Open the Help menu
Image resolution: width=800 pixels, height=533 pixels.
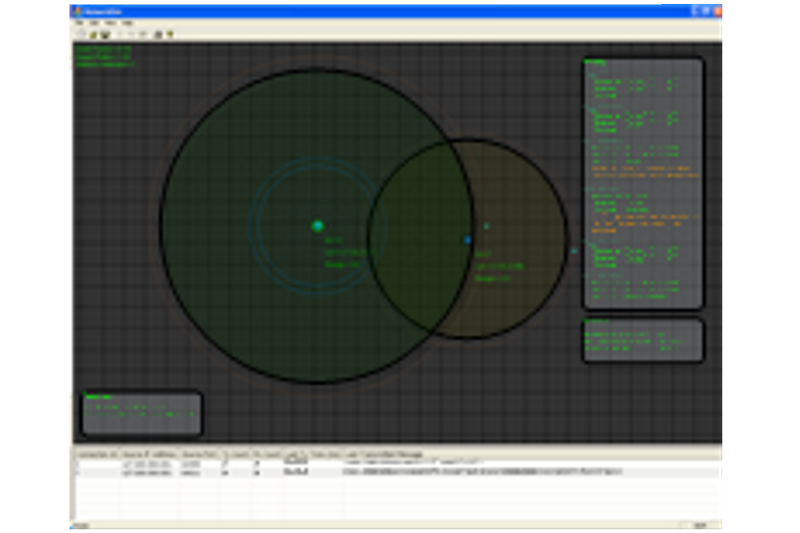click(x=127, y=23)
